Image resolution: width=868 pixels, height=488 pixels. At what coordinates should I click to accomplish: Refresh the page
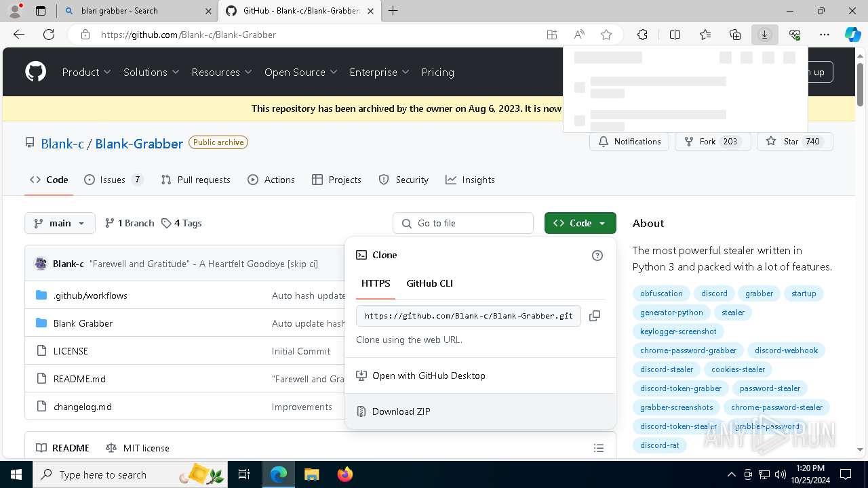click(49, 35)
